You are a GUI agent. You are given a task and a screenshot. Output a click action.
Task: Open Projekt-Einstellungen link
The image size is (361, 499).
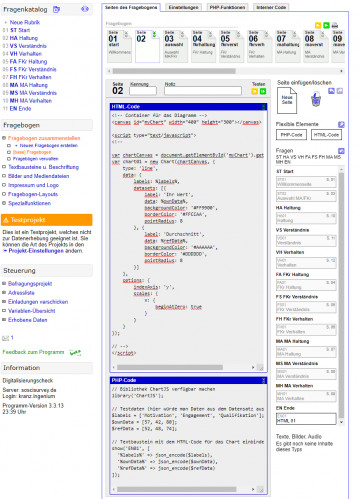[x=36, y=251]
